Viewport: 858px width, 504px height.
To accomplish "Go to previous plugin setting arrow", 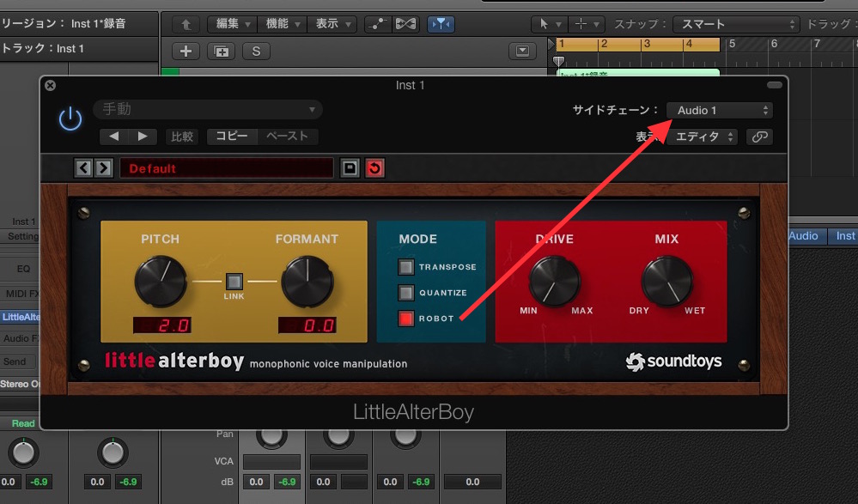I will 114,137.
